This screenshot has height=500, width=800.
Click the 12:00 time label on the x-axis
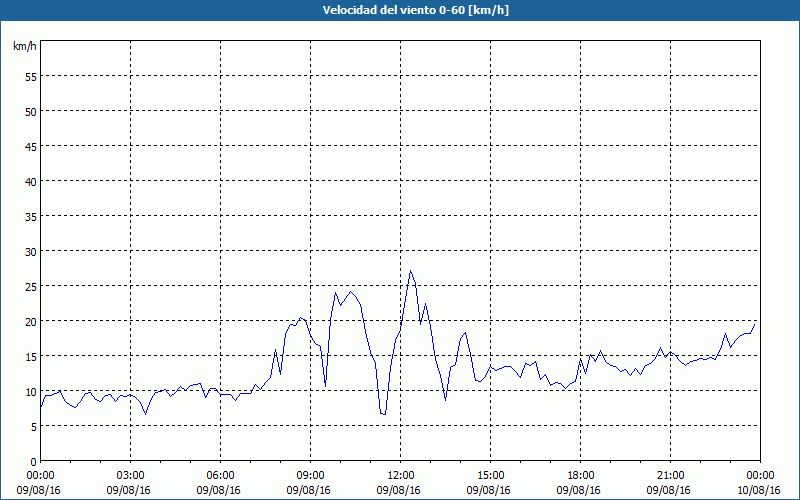pyautogui.click(x=401, y=476)
